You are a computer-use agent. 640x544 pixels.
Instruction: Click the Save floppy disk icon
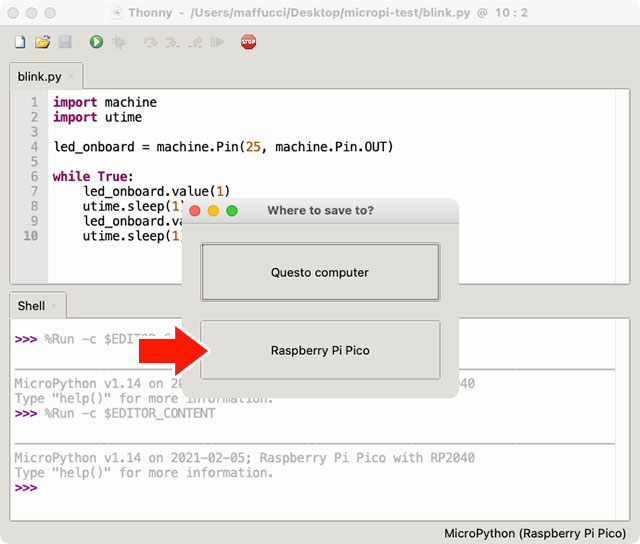coord(64,42)
